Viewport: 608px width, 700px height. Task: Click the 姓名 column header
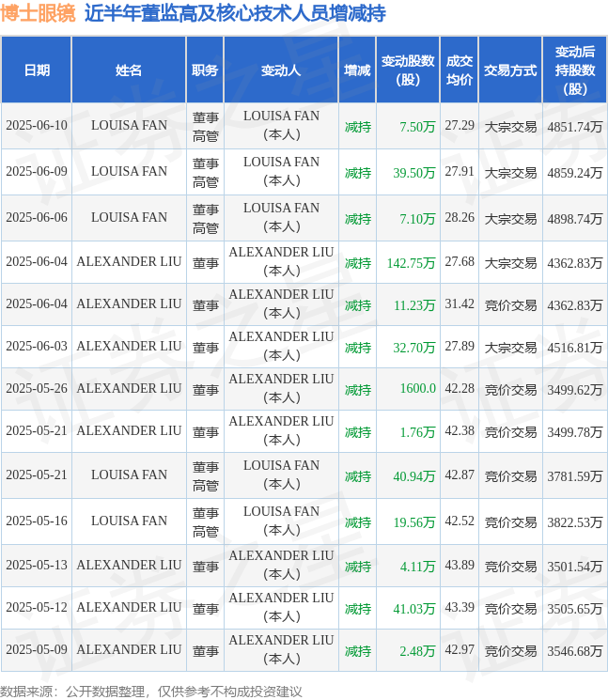[x=129, y=70]
